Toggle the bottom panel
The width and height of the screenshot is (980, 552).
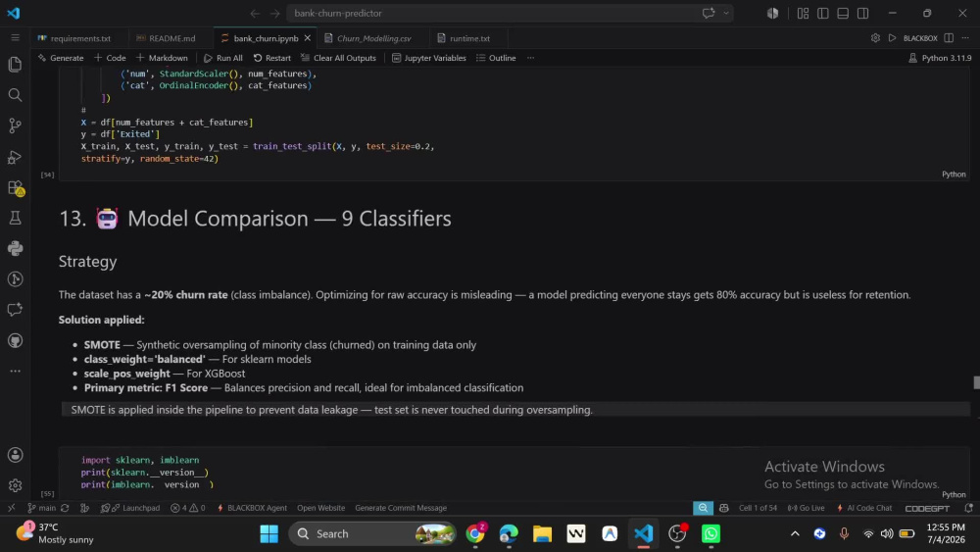click(x=843, y=13)
